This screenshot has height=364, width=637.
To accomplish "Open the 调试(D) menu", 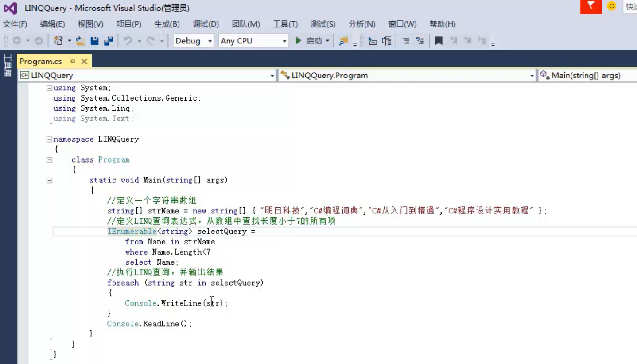I will point(206,24).
